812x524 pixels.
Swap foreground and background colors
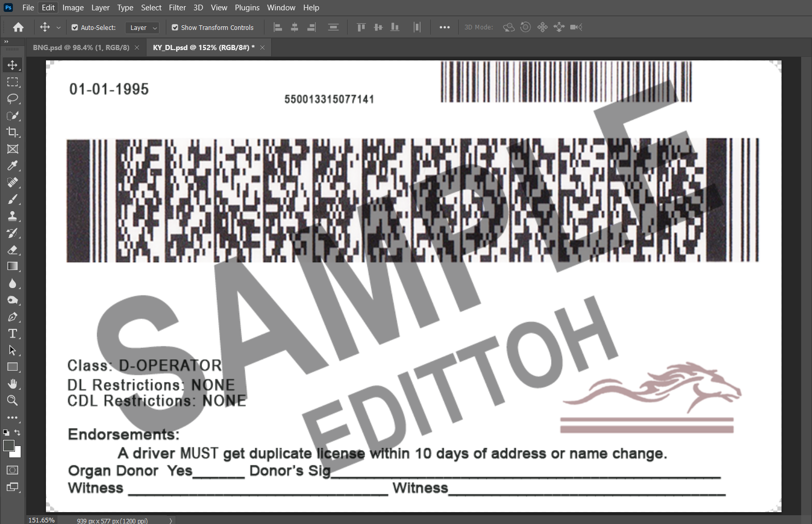(x=18, y=433)
